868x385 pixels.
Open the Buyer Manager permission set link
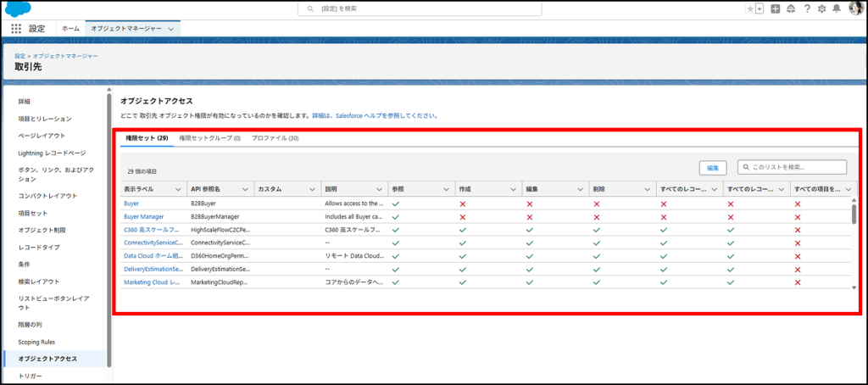click(144, 216)
